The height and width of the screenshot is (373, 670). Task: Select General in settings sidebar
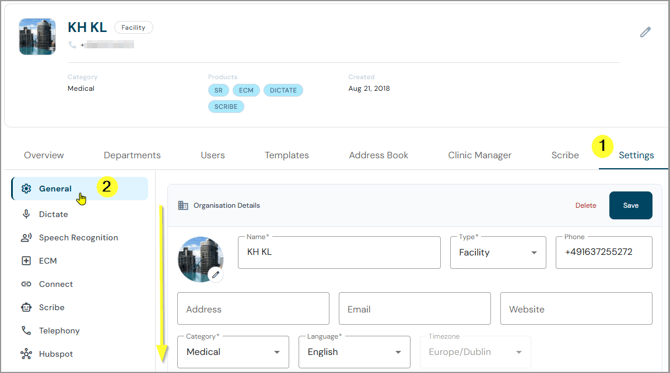pyautogui.click(x=79, y=188)
